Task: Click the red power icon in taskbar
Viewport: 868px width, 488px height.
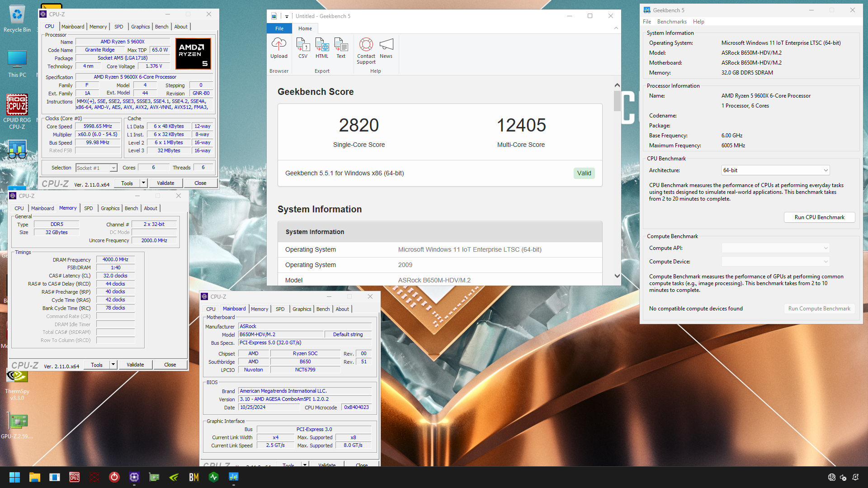Action: click(x=114, y=477)
